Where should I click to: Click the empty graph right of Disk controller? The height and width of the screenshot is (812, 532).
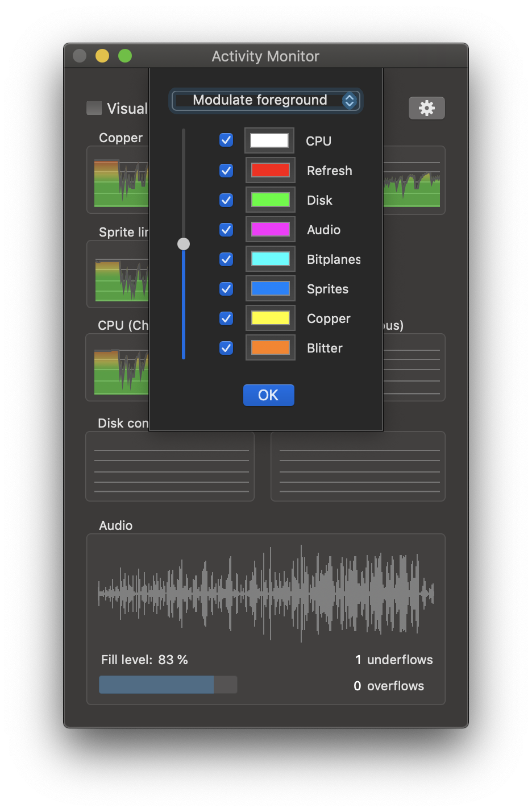(x=358, y=467)
